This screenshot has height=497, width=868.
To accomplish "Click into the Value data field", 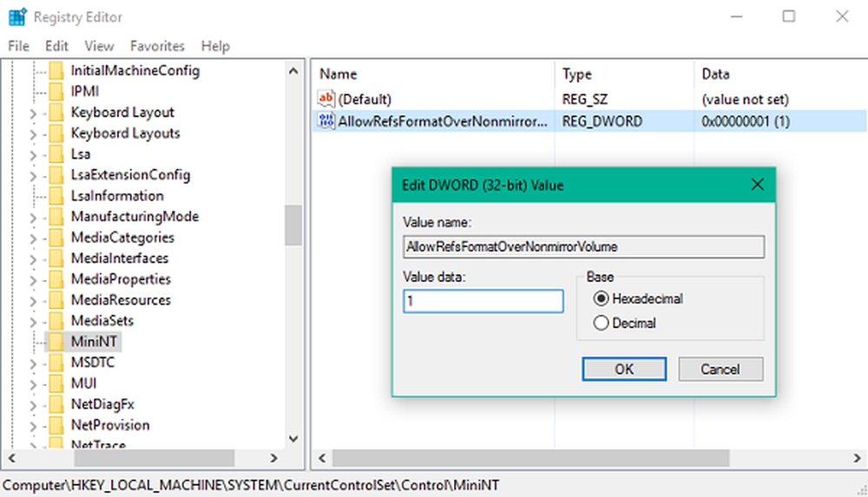I will 483,301.
